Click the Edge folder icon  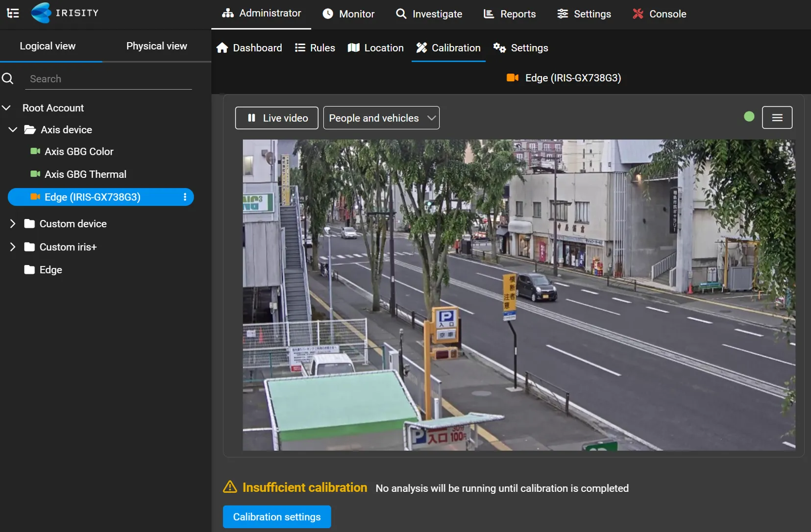coord(29,269)
